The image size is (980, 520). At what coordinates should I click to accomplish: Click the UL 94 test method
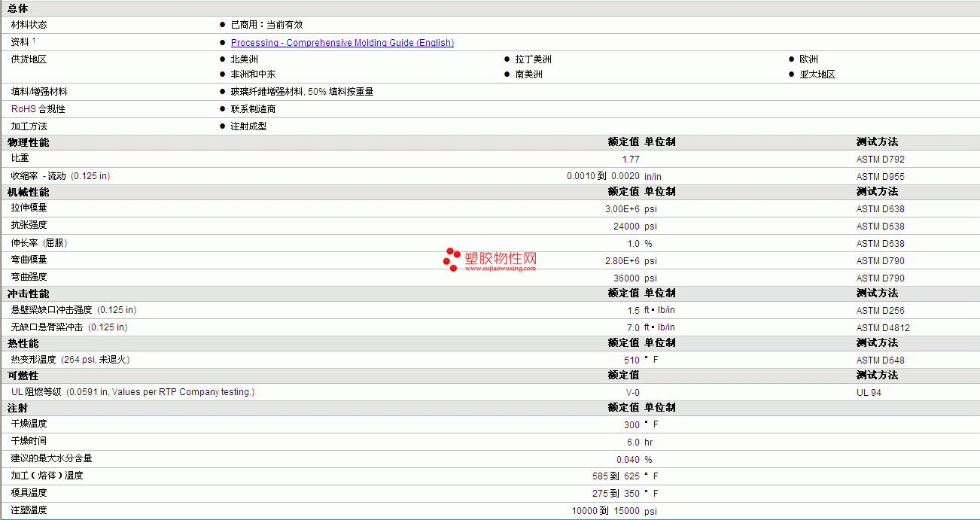tap(869, 393)
